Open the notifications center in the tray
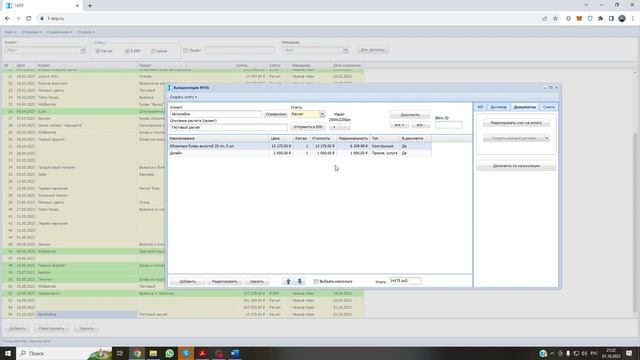The width and height of the screenshot is (640, 360). (629, 353)
